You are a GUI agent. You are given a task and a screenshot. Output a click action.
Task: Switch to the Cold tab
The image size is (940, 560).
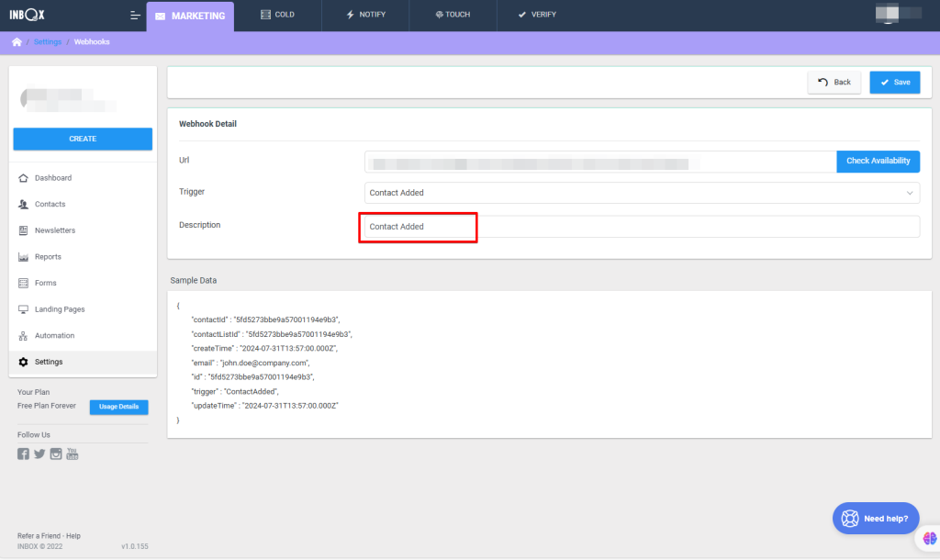pos(278,16)
